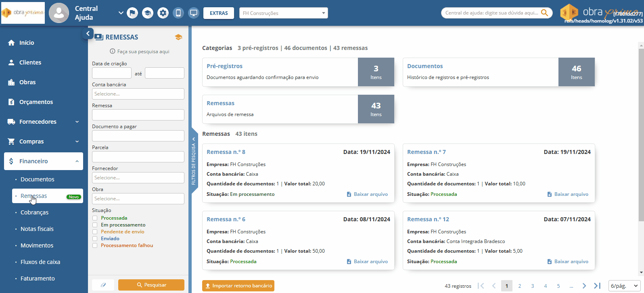
Task: Open the 6/pág. page size dropdown
Action: [625, 286]
